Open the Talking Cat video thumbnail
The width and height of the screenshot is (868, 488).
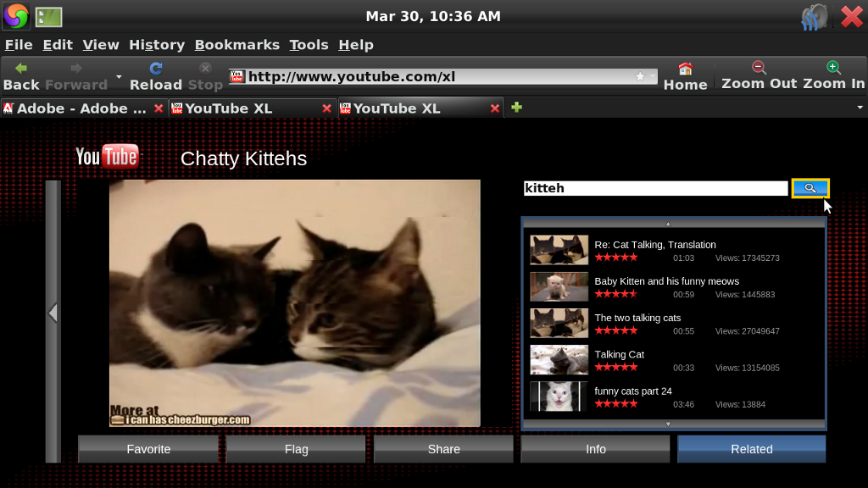click(x=559, y=359)
